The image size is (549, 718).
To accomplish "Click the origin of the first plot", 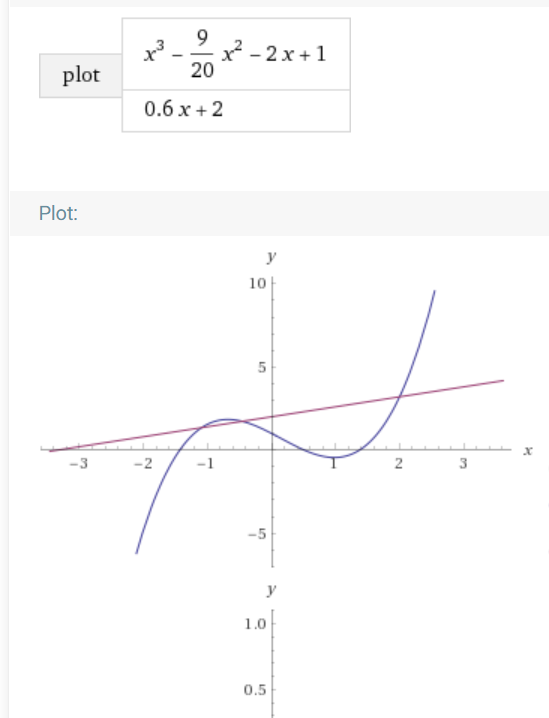I will pos(272,450).
